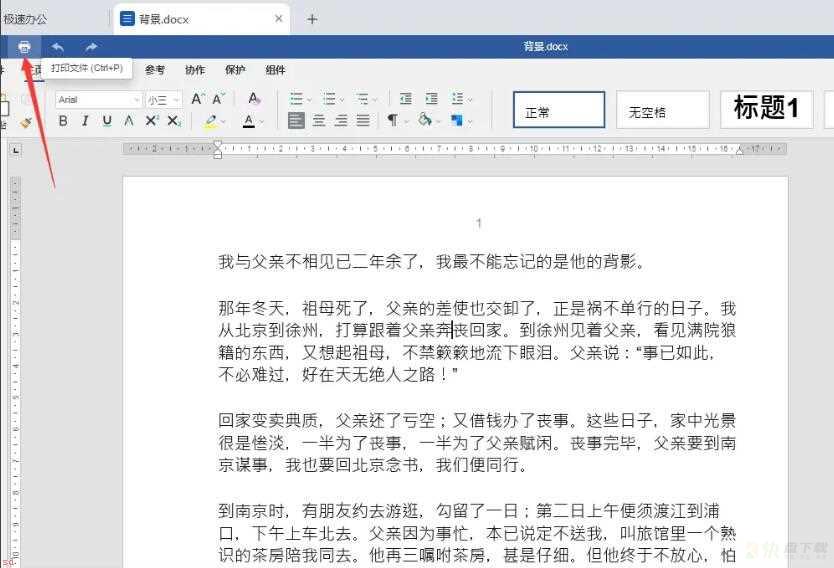Screen dimensions: 834x568
Task: Apply yellow highlight color
Action: coord(211,121)
